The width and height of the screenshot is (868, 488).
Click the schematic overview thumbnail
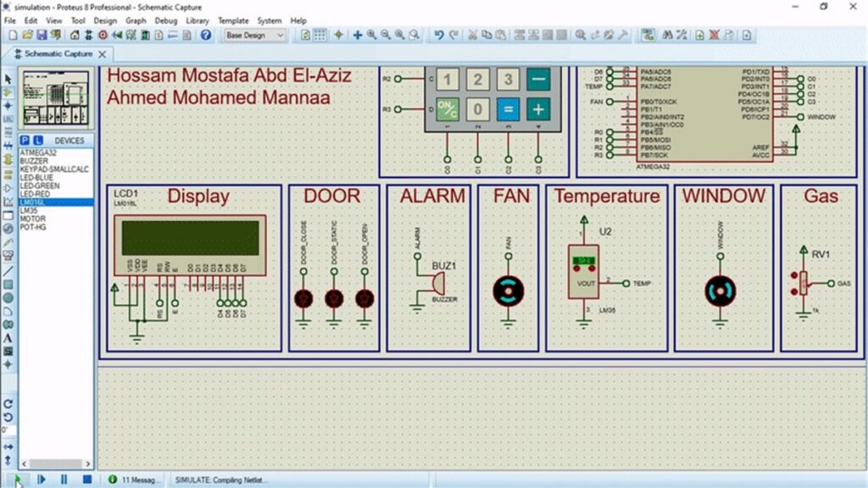tap(56, 98)
